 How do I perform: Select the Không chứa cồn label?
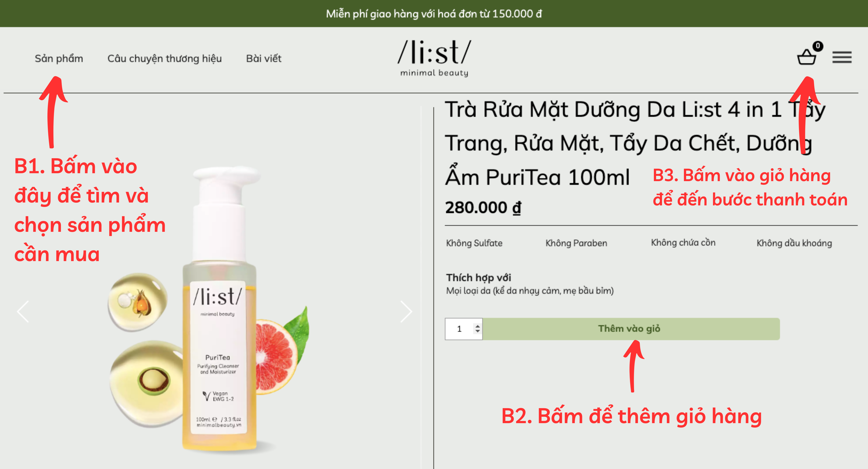pyautogui.click(x=683, y=242)
